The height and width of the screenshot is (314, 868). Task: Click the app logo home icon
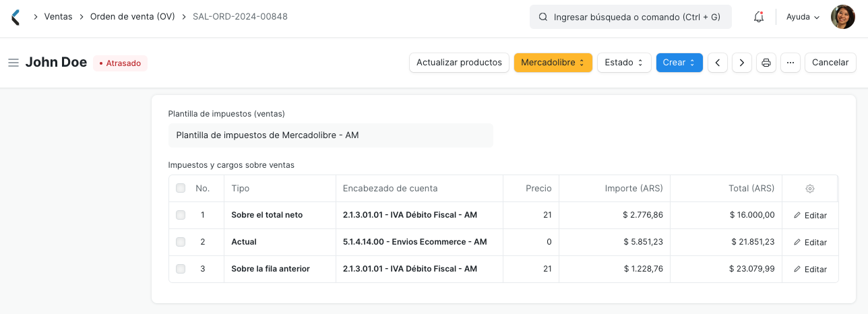[x=15, y=17]
